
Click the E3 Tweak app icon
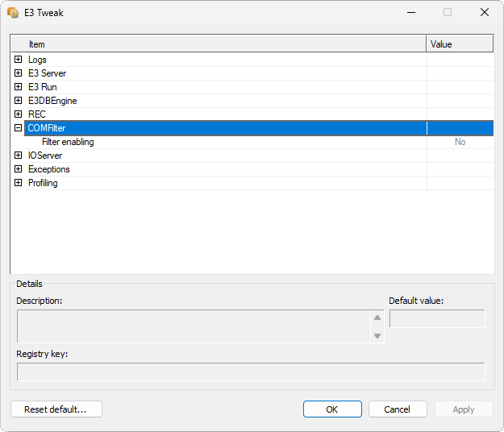[x=13, y=13]
